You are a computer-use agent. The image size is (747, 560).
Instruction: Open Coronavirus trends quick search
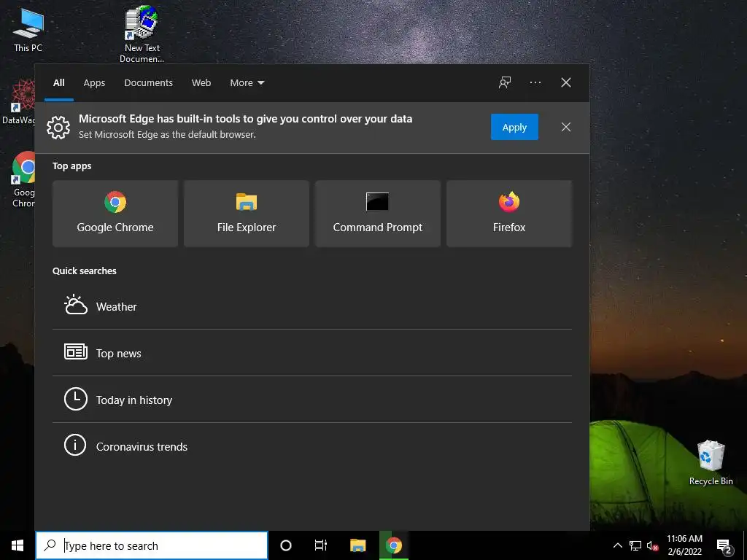[312, 446]
